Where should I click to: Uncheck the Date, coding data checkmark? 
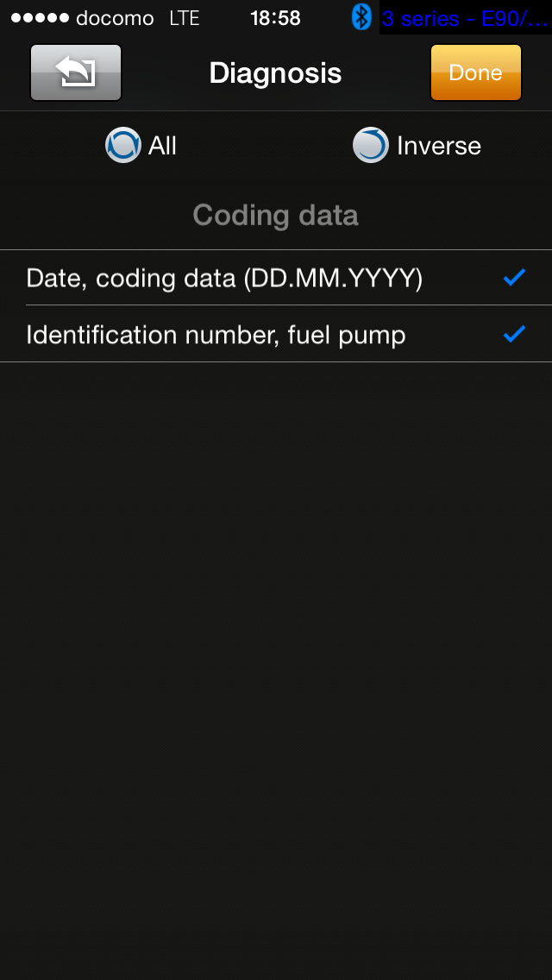[514, 278]
